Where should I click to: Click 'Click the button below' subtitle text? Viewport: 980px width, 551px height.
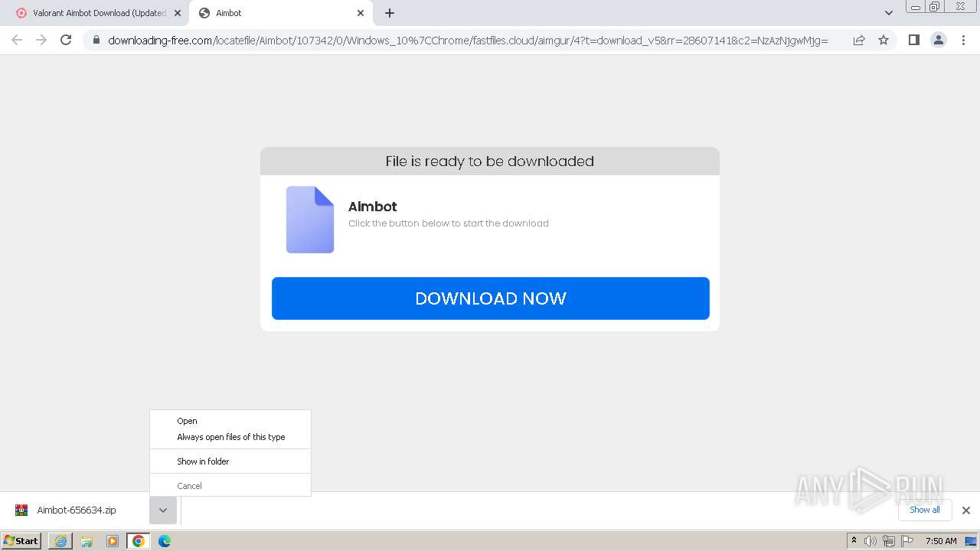pyautogui.click(x=449, y=223)
